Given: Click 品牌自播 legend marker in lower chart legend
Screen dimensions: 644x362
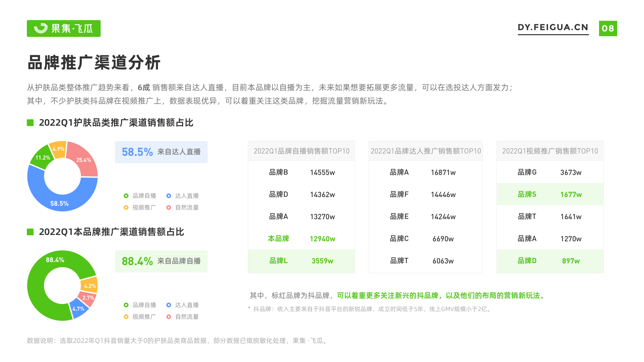Looking at the screenshot, I should click(126, 305).
